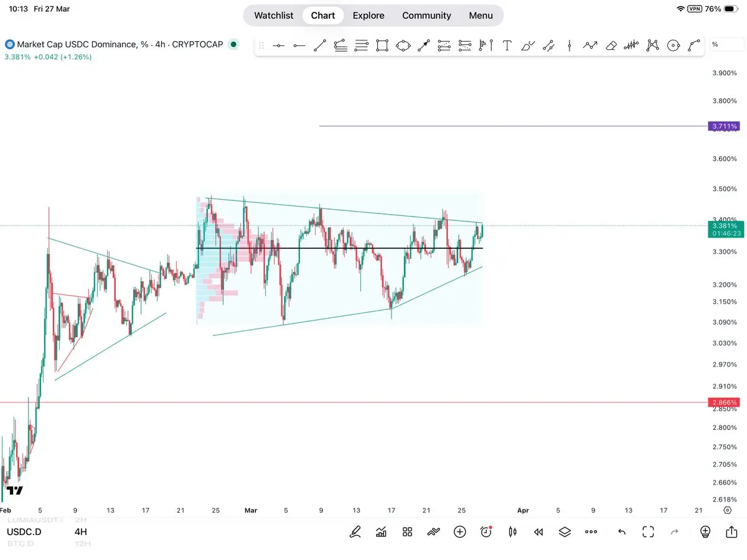747x560 pixels.
Task: Change the candlestick chart type
Action: pos(512,532)
